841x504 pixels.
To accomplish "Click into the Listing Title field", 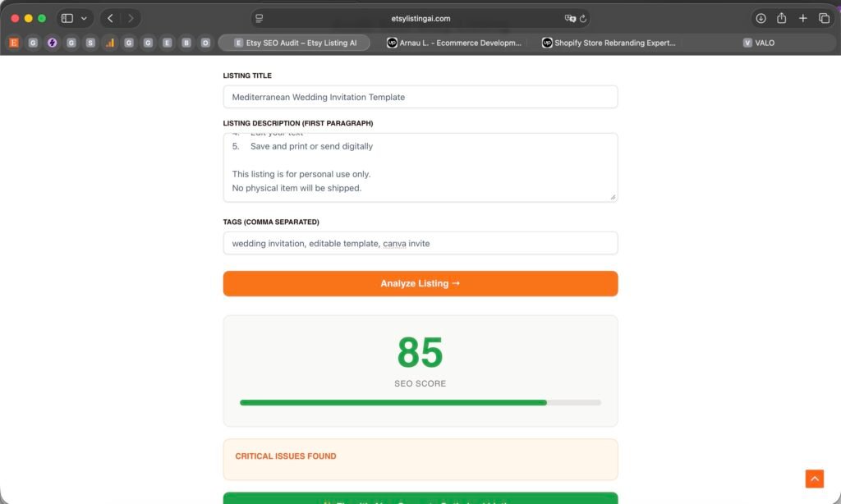I will pyautogui.click(x=420, y=97).
